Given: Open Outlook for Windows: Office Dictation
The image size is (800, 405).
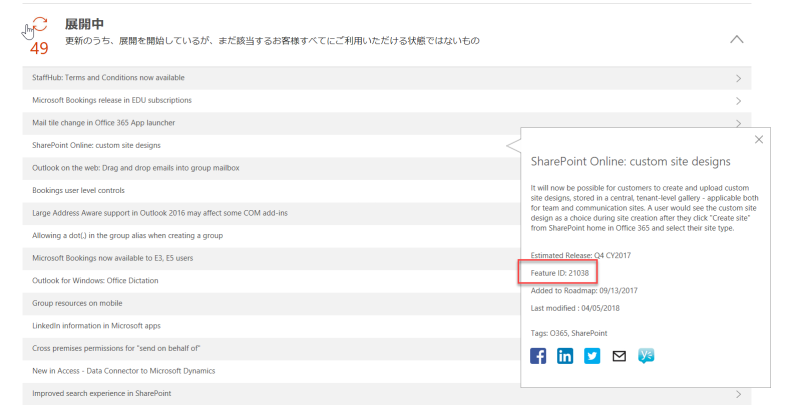Looking at the screenshot, I should pyautogui.click(x=271, y=281).
